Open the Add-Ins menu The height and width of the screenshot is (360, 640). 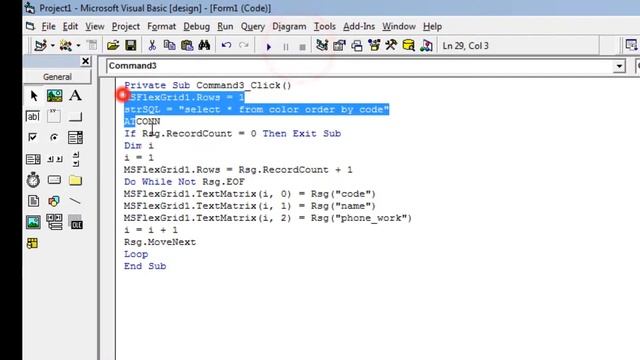(x=359, y=27)
